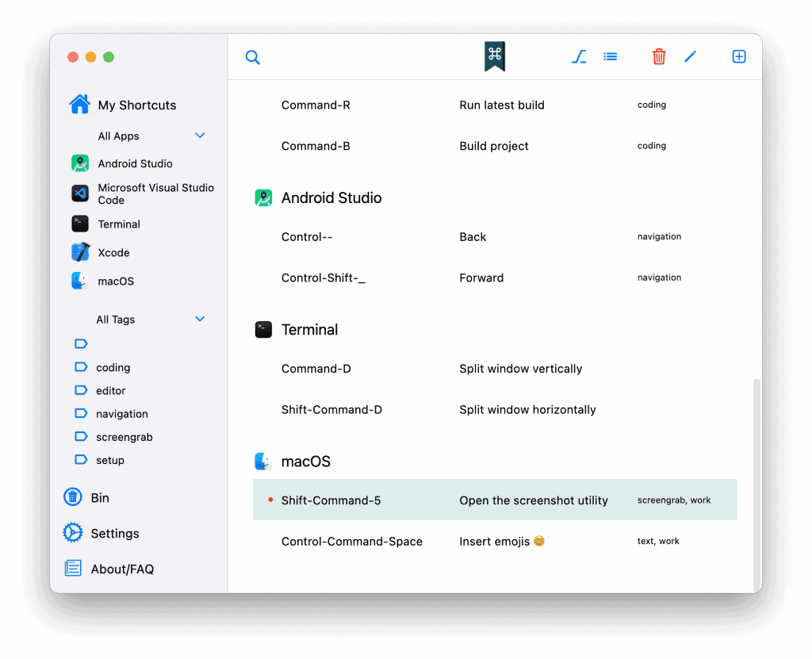Click macOS section header icon
The width and height of the screenshot is (812, 659).
point(263,461)
